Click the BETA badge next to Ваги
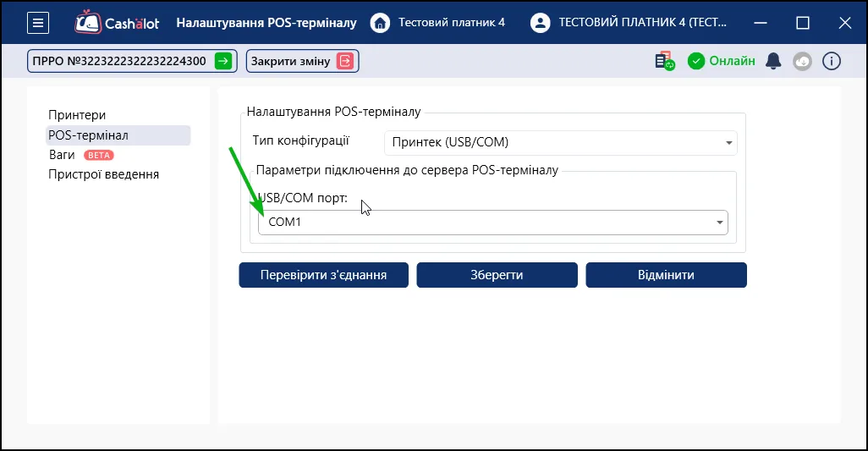 (98, 155)
